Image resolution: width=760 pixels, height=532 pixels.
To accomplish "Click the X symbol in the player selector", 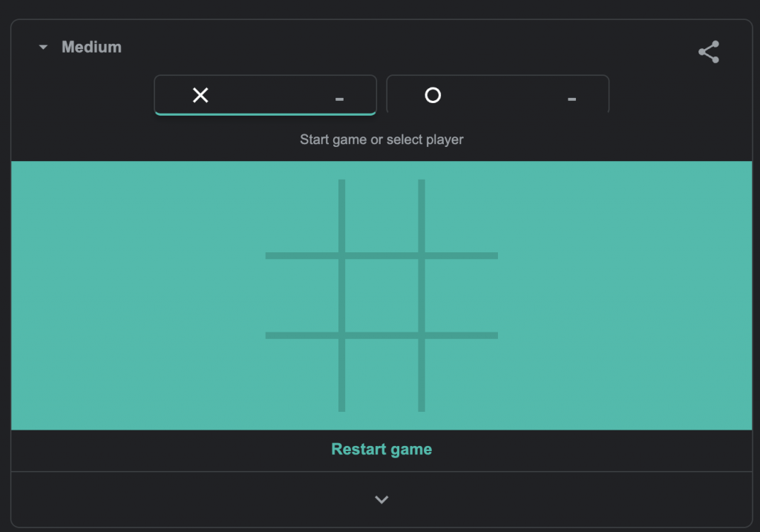I will [x=200, y=95].
